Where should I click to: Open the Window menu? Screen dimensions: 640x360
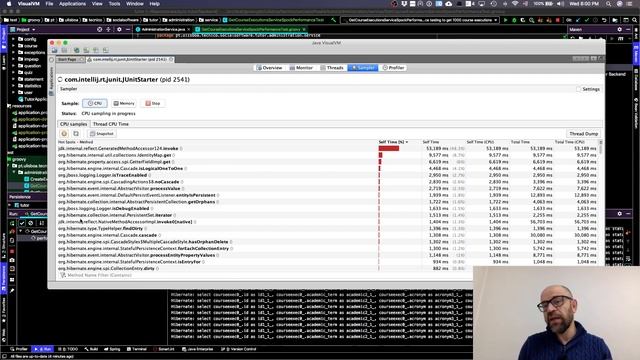point(135,4)
